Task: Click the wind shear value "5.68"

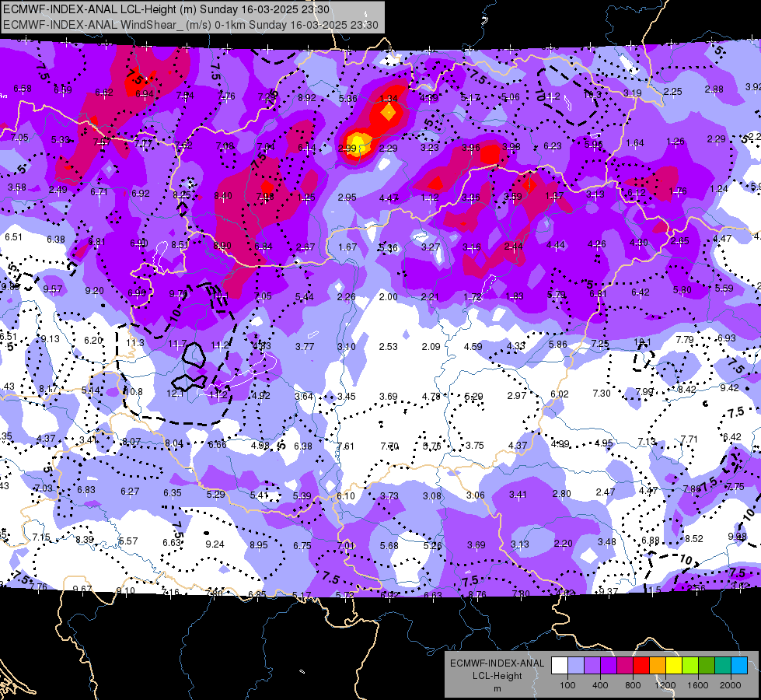Action: (x=389, y=547)
